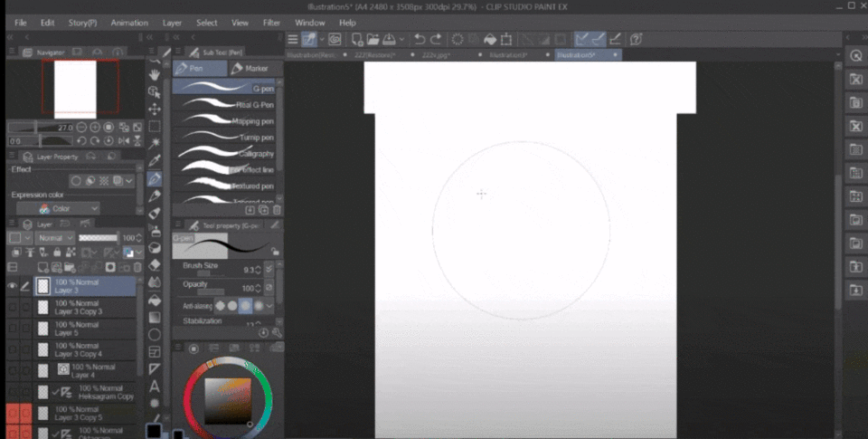Image resolution: width=868 pixels, height=439 pixels.
Task: Select the Calligraphy sub tool
Action: click(x=224, y=154)
